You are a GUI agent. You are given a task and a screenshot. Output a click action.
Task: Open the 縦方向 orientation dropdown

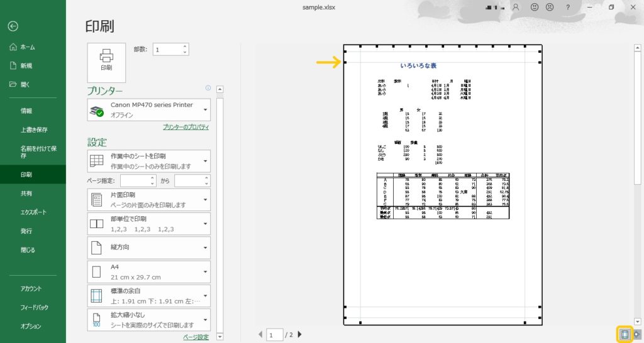tap(149, 248)
